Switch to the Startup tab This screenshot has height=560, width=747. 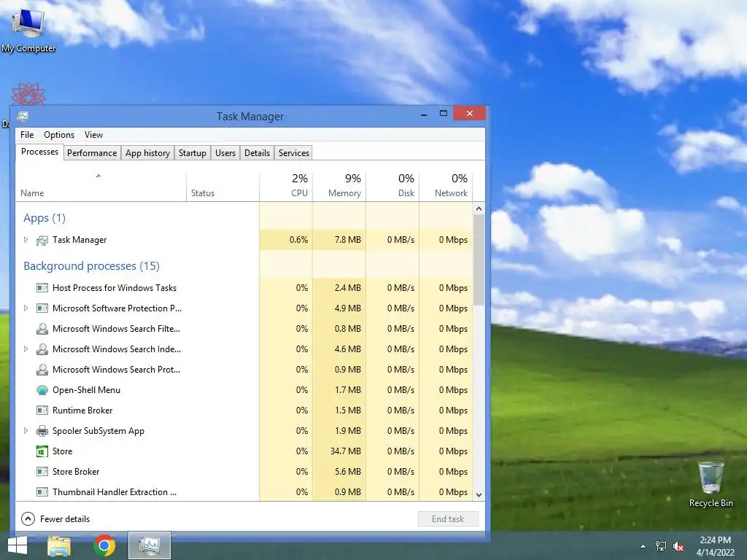tap(193, 153)
